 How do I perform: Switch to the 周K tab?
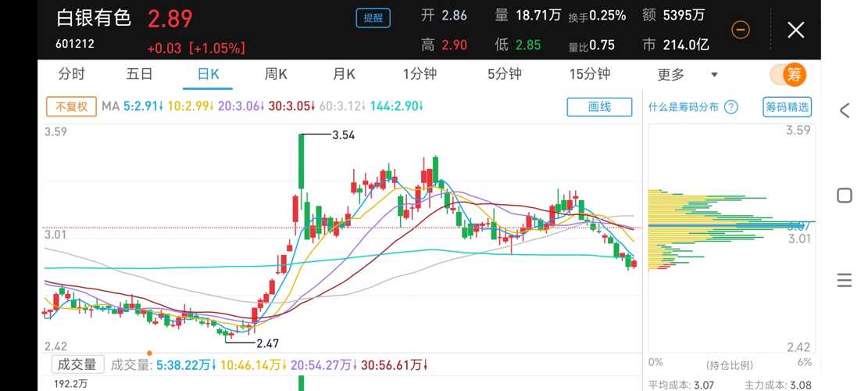click(276, 74)
